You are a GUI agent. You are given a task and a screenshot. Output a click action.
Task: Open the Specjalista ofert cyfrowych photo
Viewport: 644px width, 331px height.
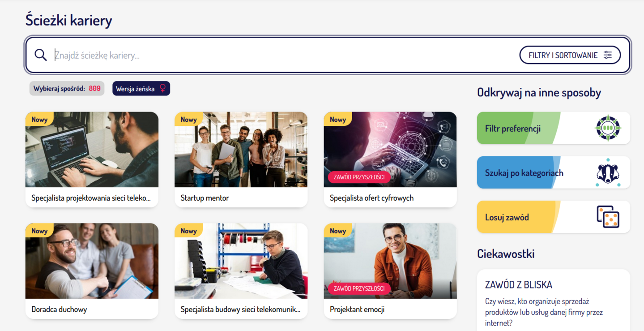(390, 143)
